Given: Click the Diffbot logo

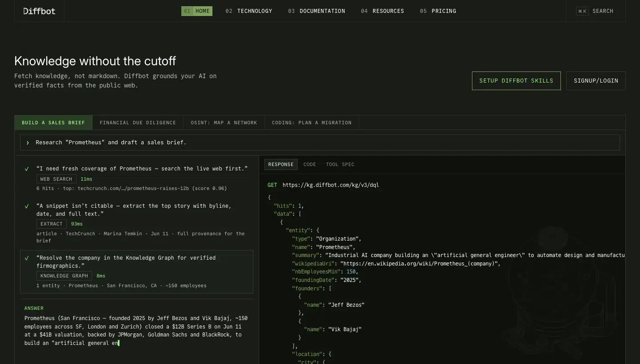Looking at the screenshot, I should [39, 11].
